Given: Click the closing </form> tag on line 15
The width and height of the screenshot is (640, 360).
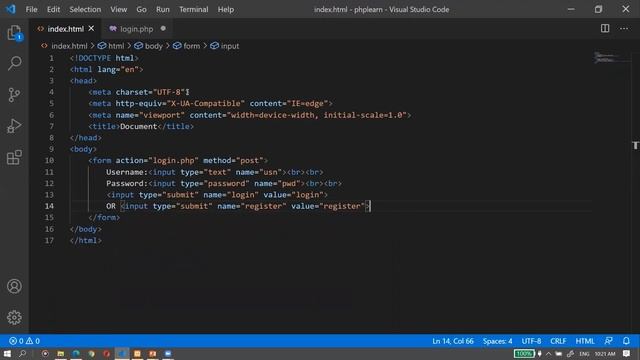Looking at the screenshot, I should [104, 218].
